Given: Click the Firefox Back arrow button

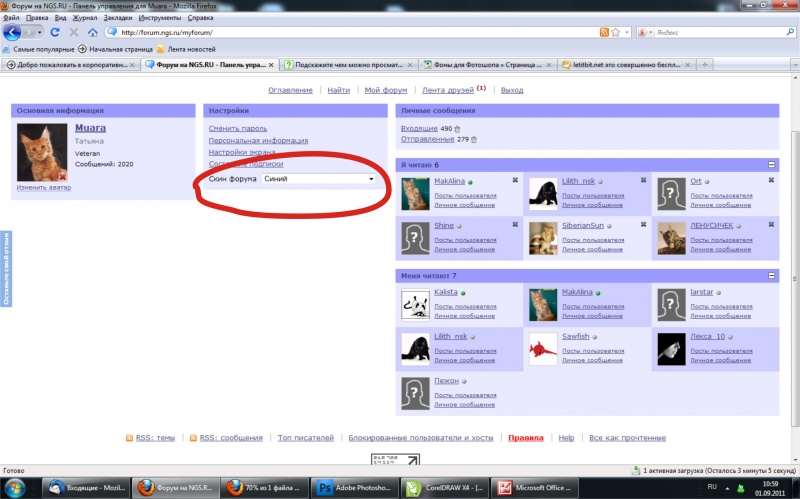Looking at the screenshot, I should [x=13, y=32].
